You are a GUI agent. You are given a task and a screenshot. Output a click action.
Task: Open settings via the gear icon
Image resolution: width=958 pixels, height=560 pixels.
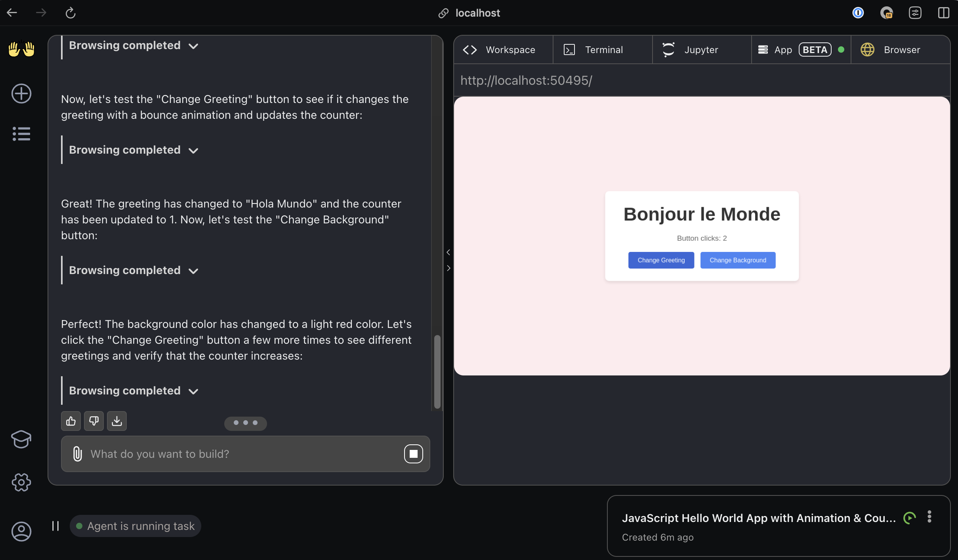coord(21,482)
